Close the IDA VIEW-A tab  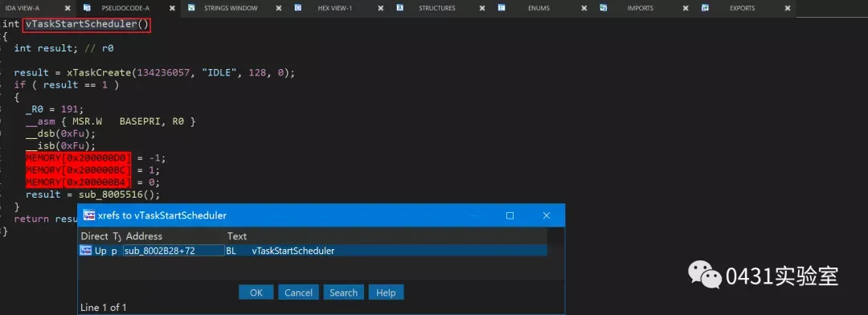(x=68, y=8)
